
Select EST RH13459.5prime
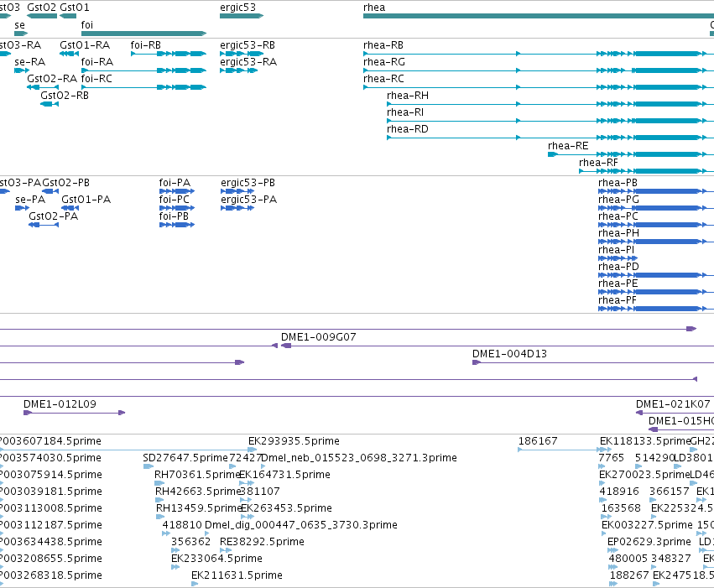(x=159, y=517)
